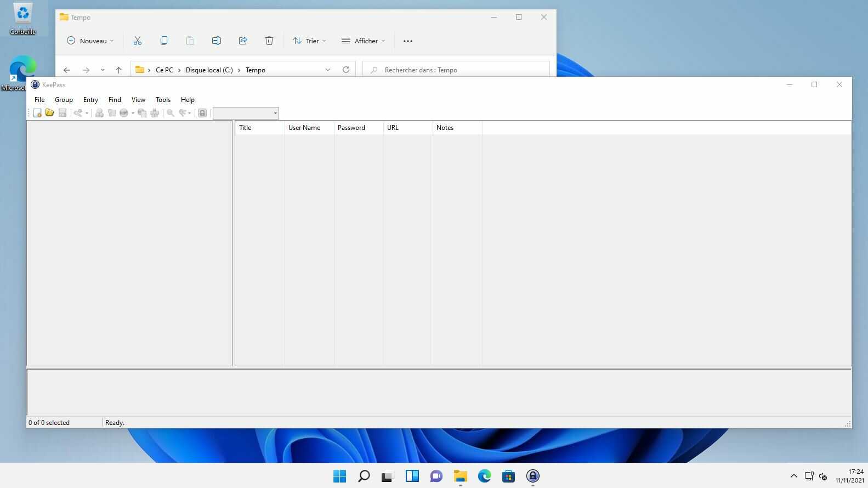Show hidden system tray icons
The image size is (868, 488).
coord(793,476)
